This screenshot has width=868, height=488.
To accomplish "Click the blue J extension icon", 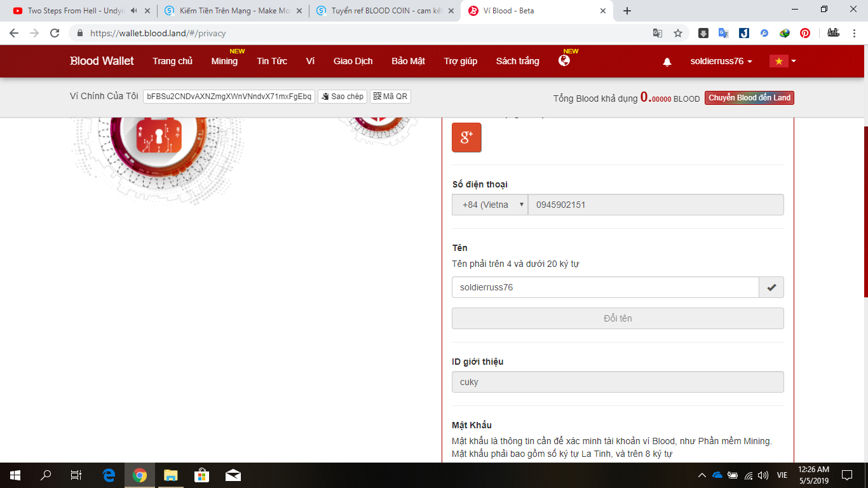I will [x=744, y=33].
